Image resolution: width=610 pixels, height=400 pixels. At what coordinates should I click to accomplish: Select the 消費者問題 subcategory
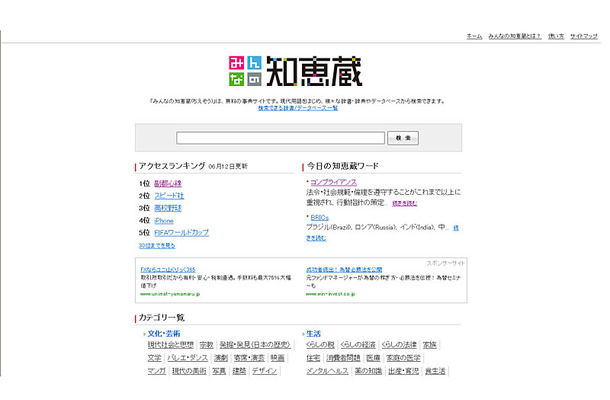click(x=343, y=358)
